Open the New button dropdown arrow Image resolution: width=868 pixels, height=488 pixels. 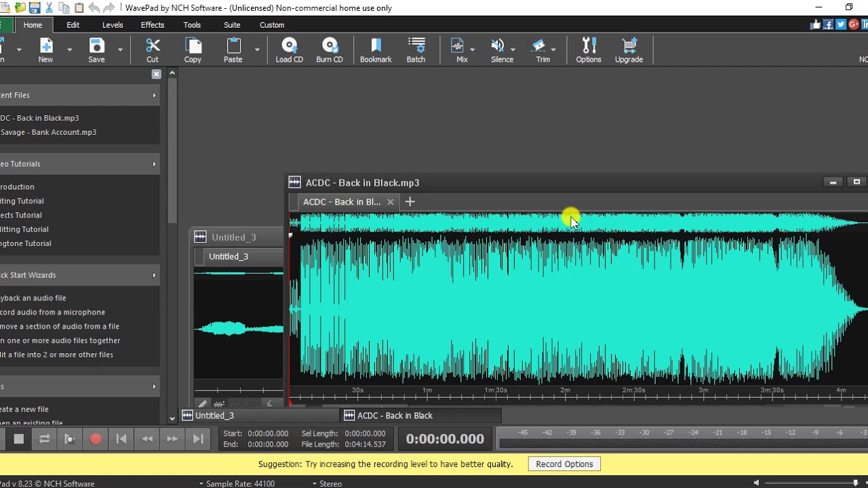tap(69, 49)
